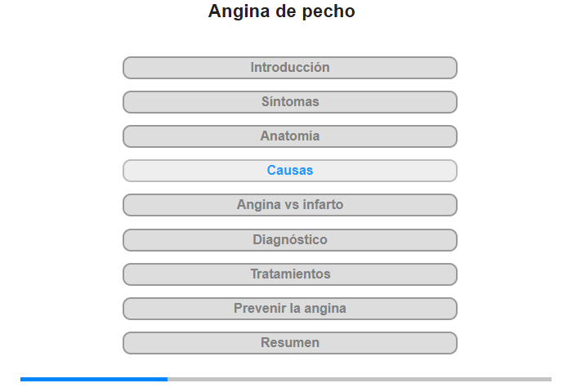The height and width of the screenshot is (392, 572).
Task: Go to Prevenir la angina
Action: pyautogui.click(x=290, y=309)
